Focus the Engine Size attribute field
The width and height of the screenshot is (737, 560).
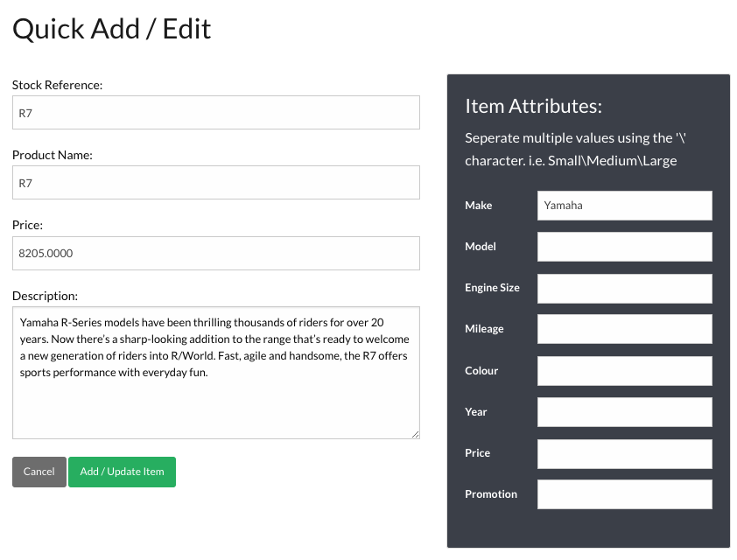(624, 288)
